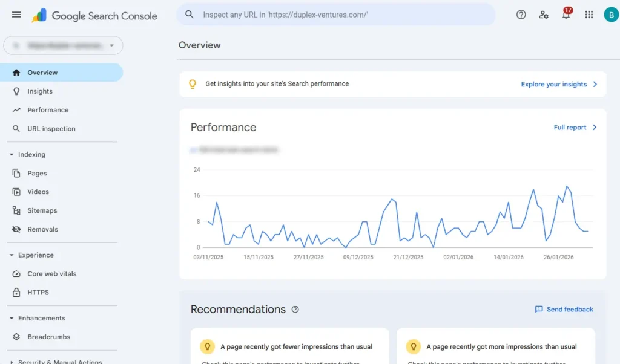Open Explore your insights
The width and height of the screenshot is (620, 364).
click(x=554, y=84)
